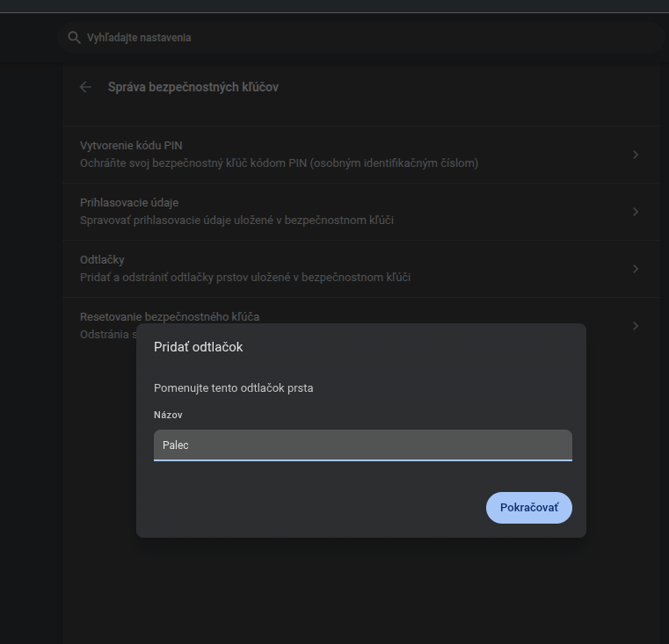Click the 'Ochráňte svoj bezpečnostný kľúč' description text

(x=279, y=163)
